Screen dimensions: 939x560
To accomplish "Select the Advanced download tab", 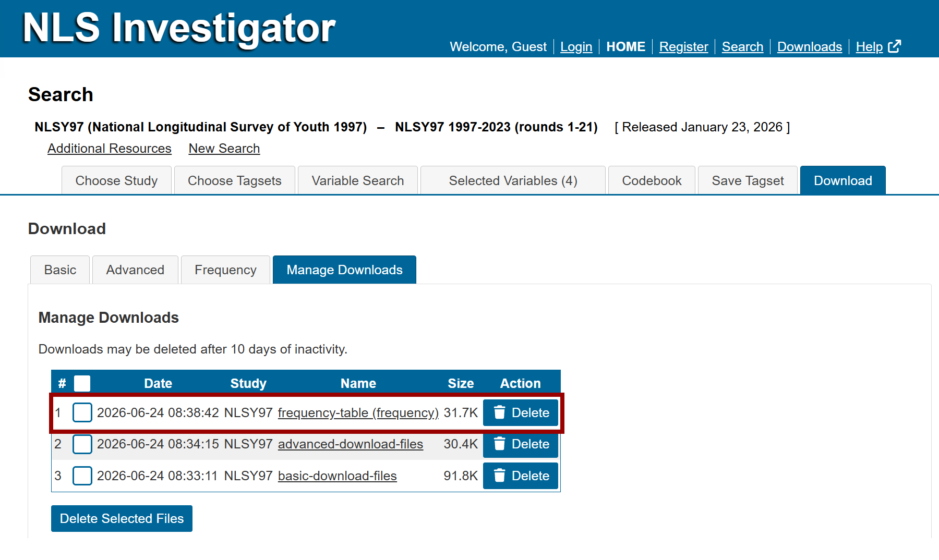I will pos(135,270).
